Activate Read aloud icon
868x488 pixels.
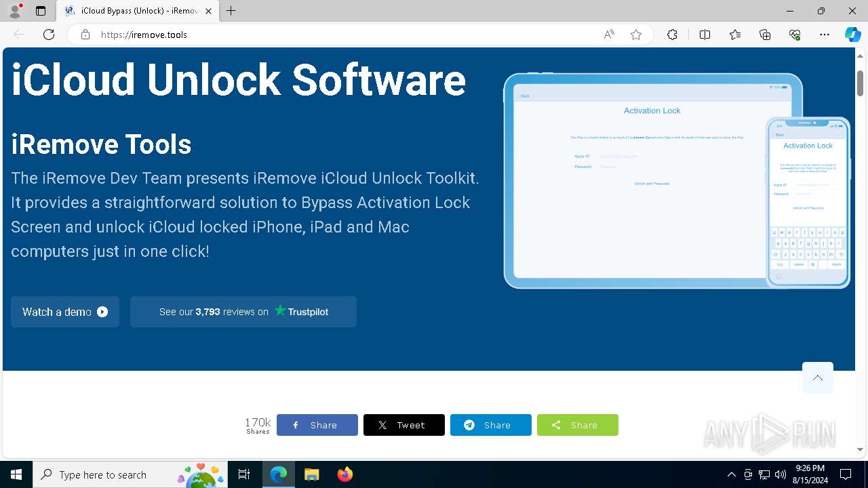pyautogui.click(x=609, y=35)
